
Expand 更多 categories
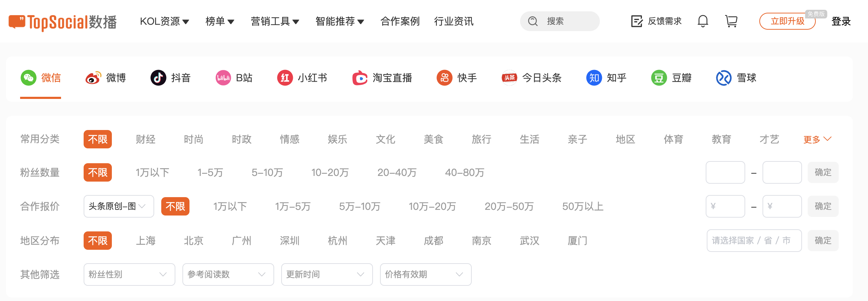(817, 139)
